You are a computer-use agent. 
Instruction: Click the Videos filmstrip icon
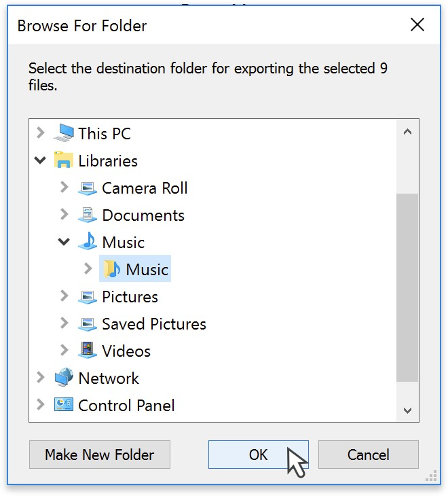[x=88, y=351]
